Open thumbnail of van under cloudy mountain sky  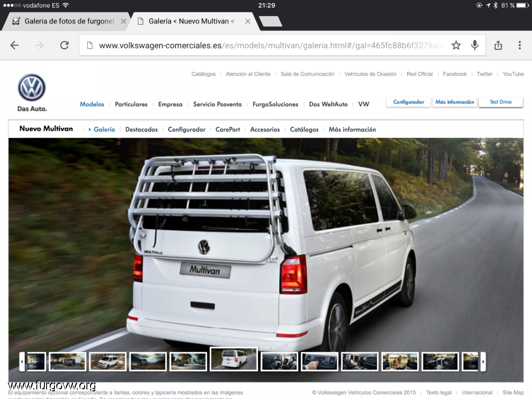pyautogui.click(x=148, y=362)
